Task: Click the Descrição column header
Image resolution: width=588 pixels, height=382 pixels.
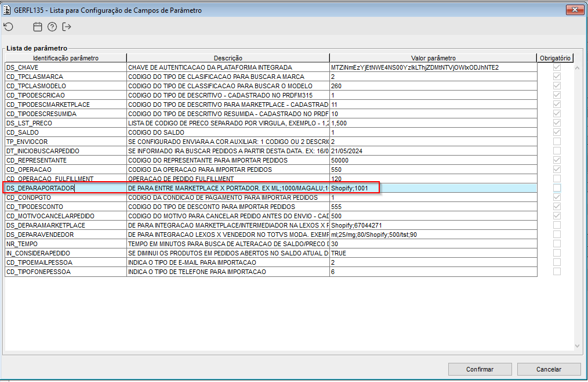Action: point(228,58)
